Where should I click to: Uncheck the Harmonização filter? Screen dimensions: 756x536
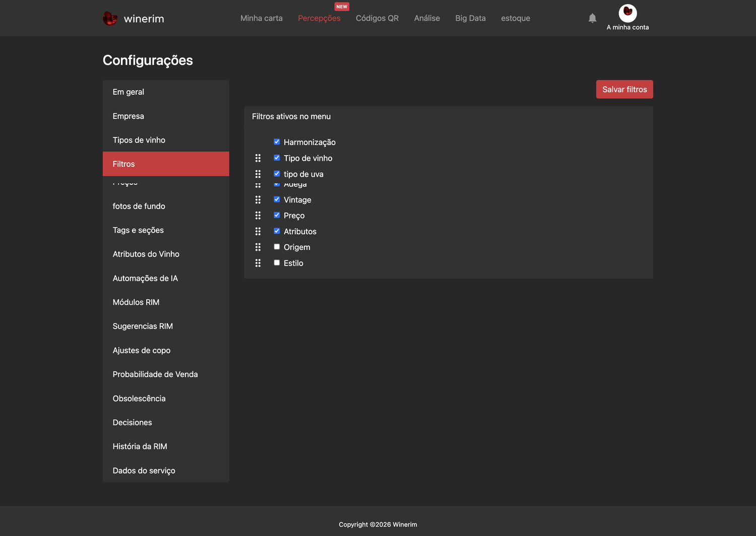pos(277,142)
